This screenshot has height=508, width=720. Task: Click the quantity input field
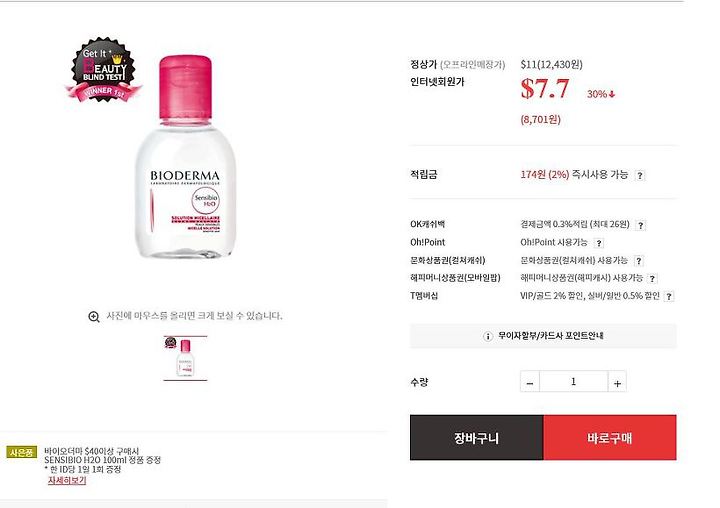(574, 382)
